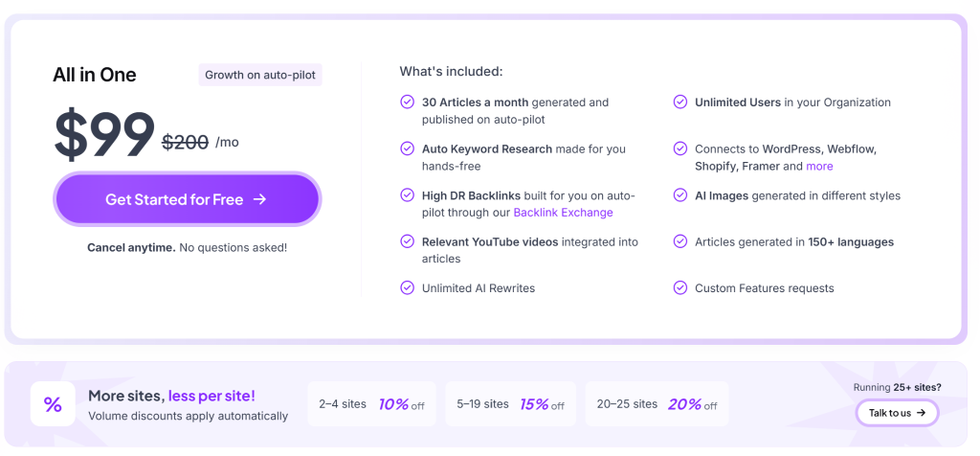980x456 pixels.
Task: Click checkmark icon beside AI Images
Action: (x=680, y=195)
